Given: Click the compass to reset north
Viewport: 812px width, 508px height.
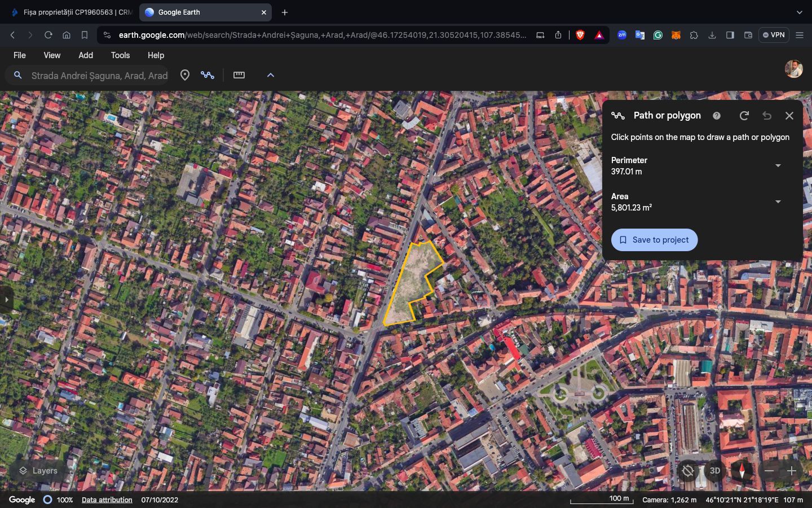Looking at the screenshot, I should point(742,471).
